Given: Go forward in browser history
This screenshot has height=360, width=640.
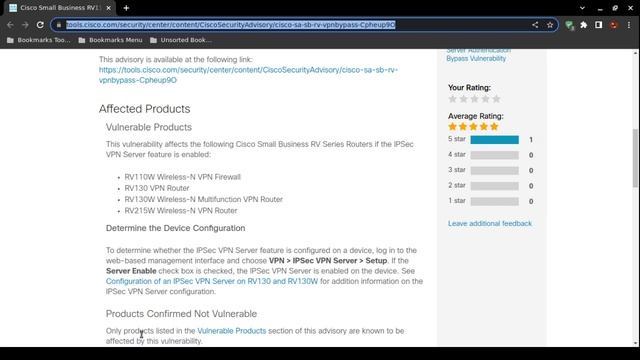Looking at the screenshot, I should [x=25, y=25].
